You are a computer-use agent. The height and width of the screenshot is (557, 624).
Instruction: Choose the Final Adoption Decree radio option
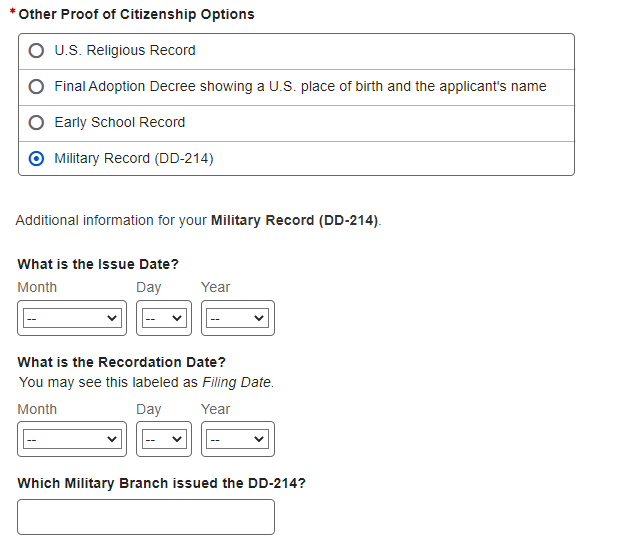(37, 86)
